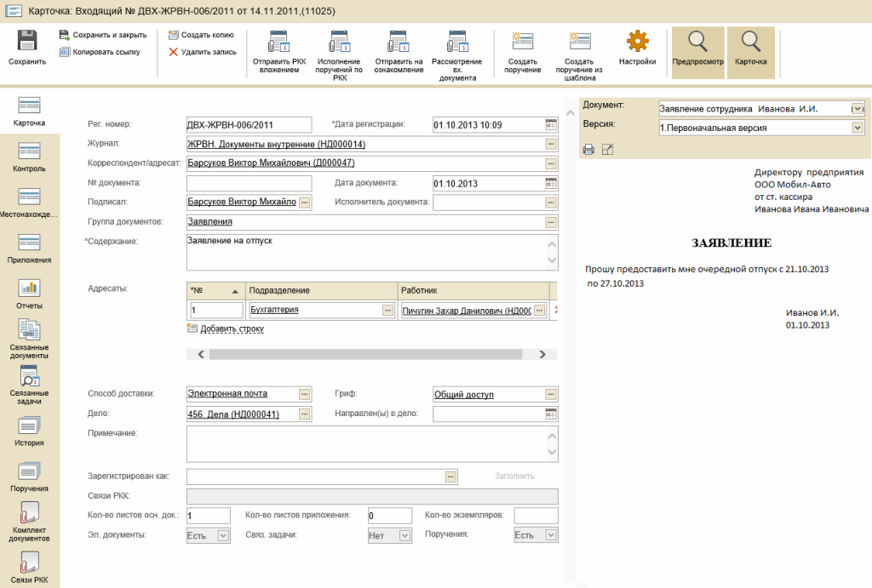This screenshot has height=588, width=872.
Task: Click the add row link
Action: [x=232, y=328]
